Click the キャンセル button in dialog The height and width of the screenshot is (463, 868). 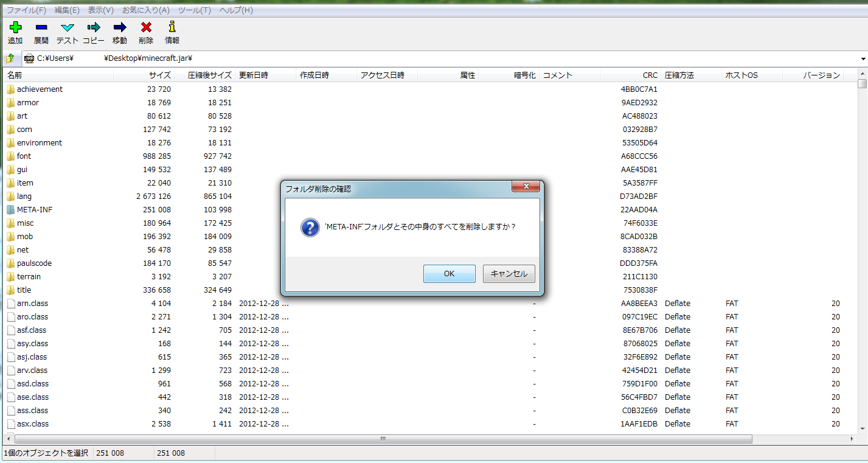[509, 274]
